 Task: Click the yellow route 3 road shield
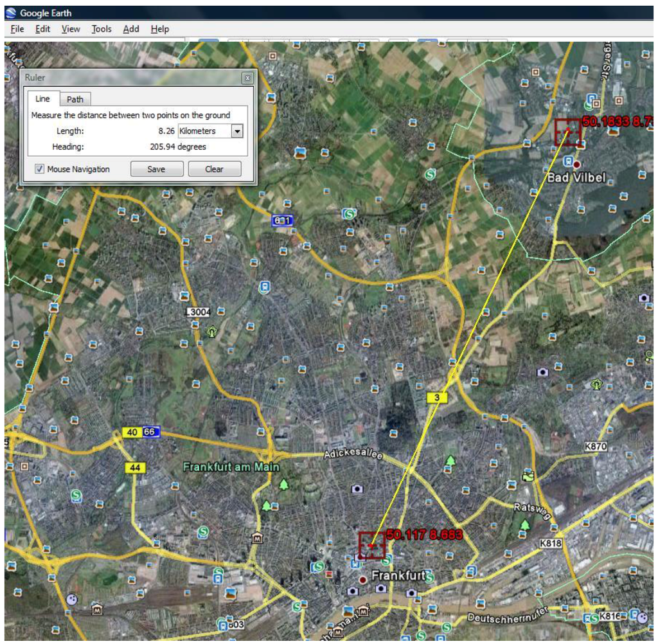point(437,398)
